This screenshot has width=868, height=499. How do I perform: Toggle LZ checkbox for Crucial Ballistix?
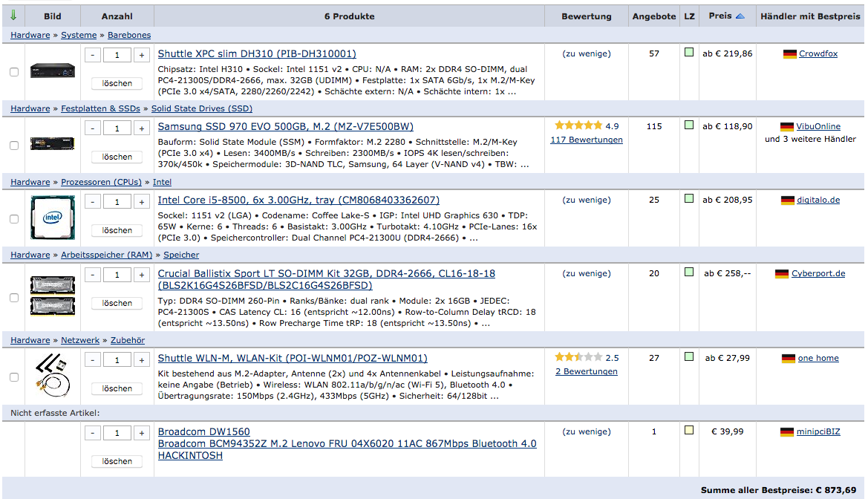click(689, 272)
